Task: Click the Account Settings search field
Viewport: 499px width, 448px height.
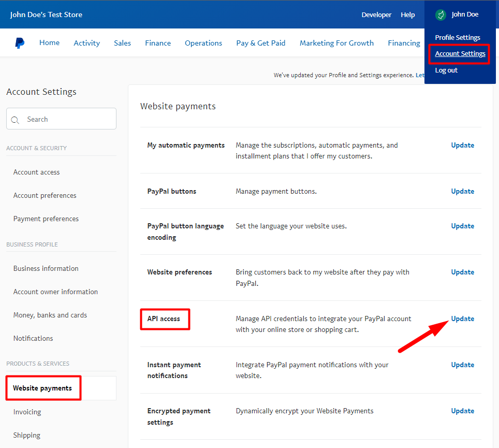Action: point(61,119)
